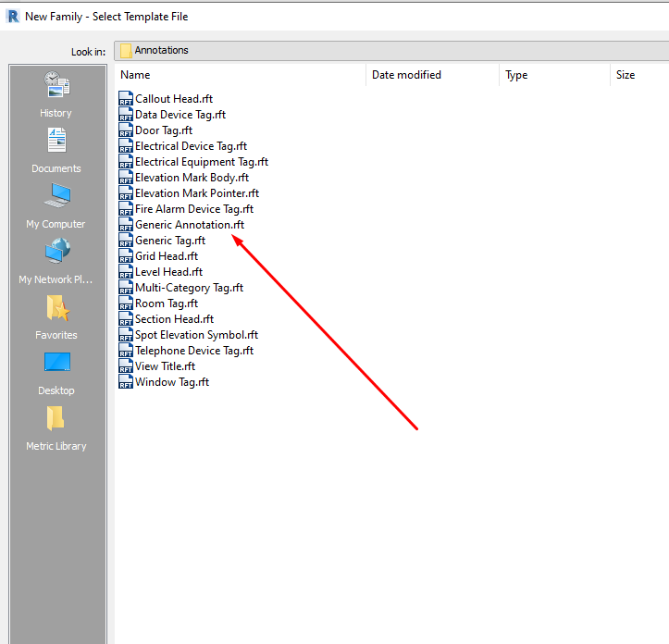669x644 pixels.
Task: Click the Revit logo in the dialog title bar
Action: tap(13, 17)
